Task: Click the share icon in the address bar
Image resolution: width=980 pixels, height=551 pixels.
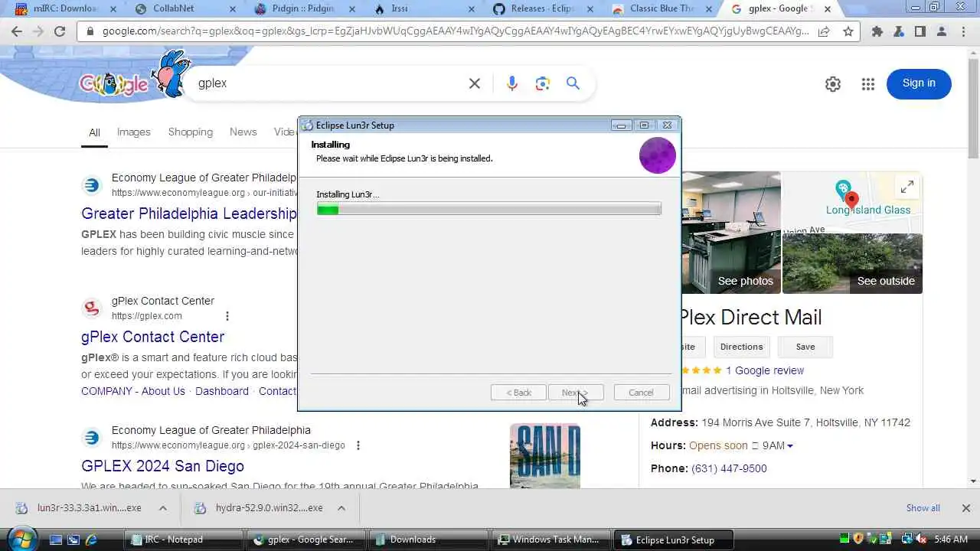Action: (825, 31)
